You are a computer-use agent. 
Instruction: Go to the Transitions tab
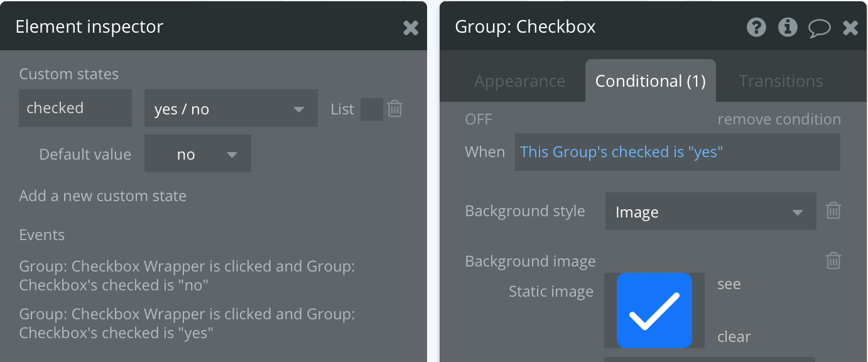click(781, 81)
